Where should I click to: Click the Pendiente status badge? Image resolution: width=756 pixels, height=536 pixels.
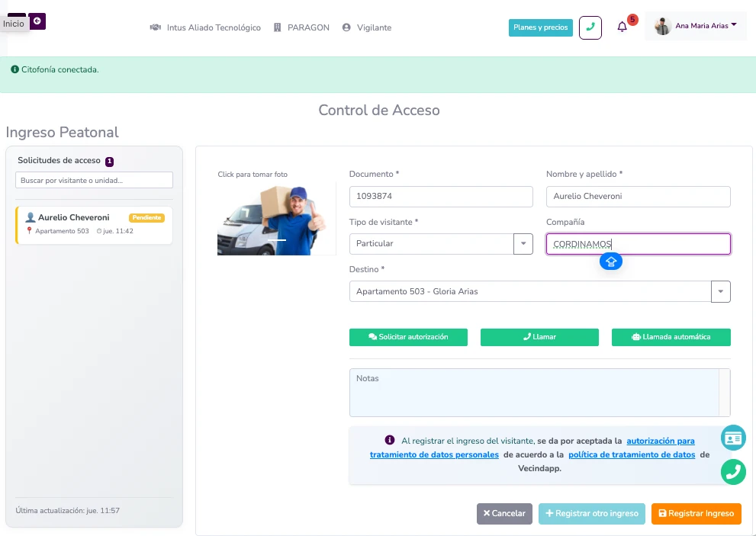click(146, 217)
